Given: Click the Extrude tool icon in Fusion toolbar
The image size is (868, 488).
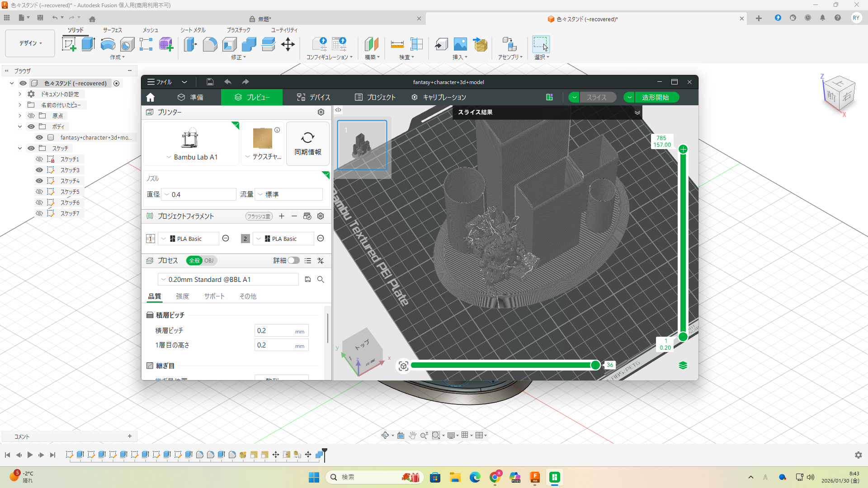Looking at the screenshot, I should click(88, 44).
